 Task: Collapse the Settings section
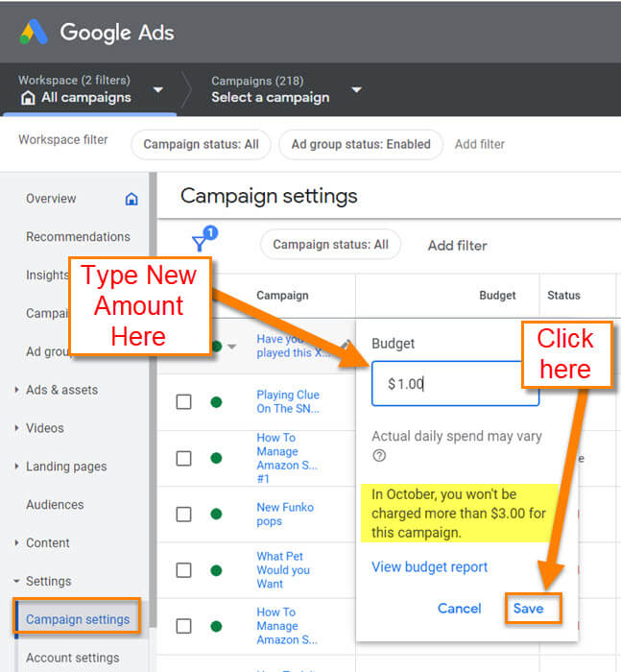click(16, 581)
